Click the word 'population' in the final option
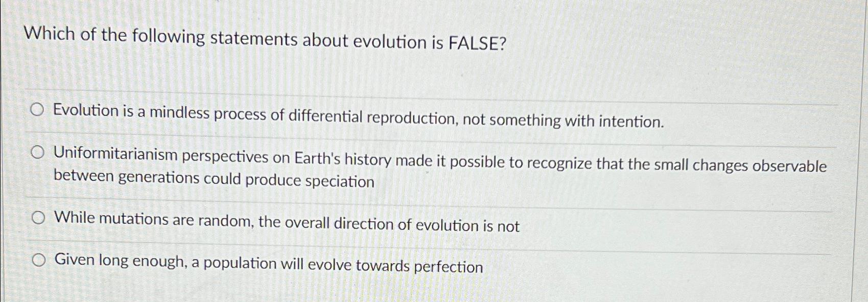The image size is (868, 302). click(240, 264)
